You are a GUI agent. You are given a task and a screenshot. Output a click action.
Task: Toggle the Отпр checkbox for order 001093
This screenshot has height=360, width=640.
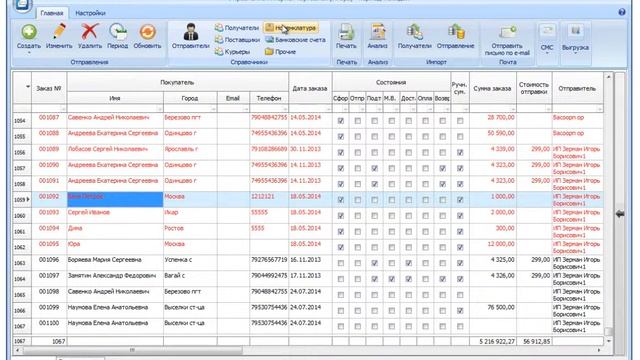[x=358, y=216]
